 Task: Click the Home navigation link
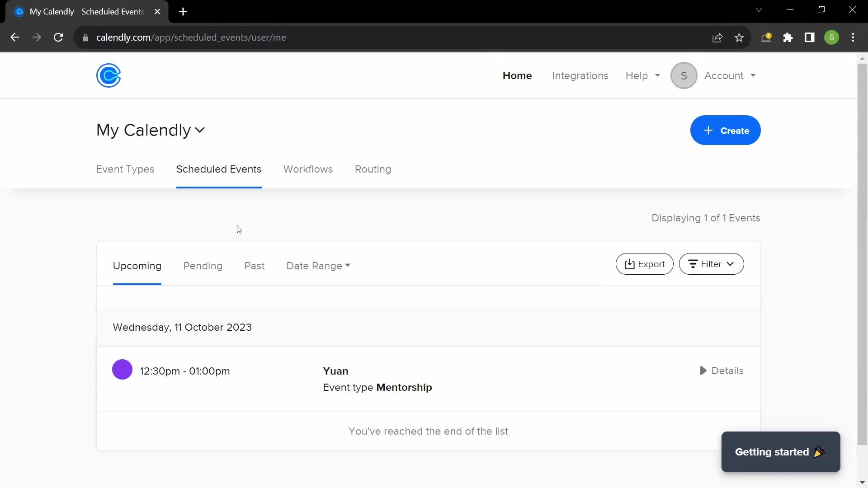tap(517, 75)
